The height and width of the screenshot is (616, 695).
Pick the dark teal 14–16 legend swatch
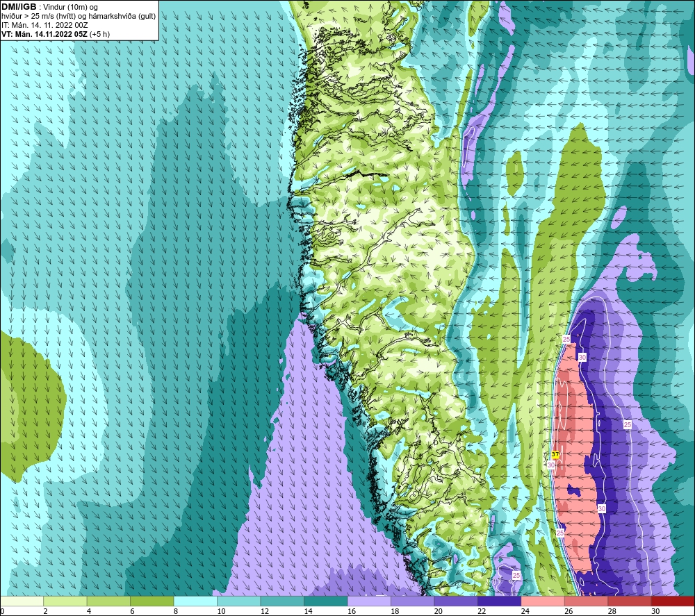[x=326, y=601]
